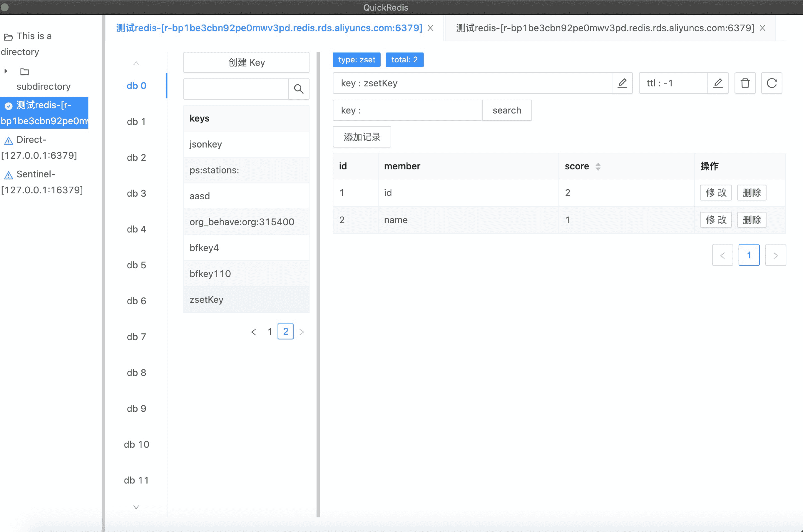
Task: Click the open folder icon next to 'This is a'
Action: (x=8, y=37)
